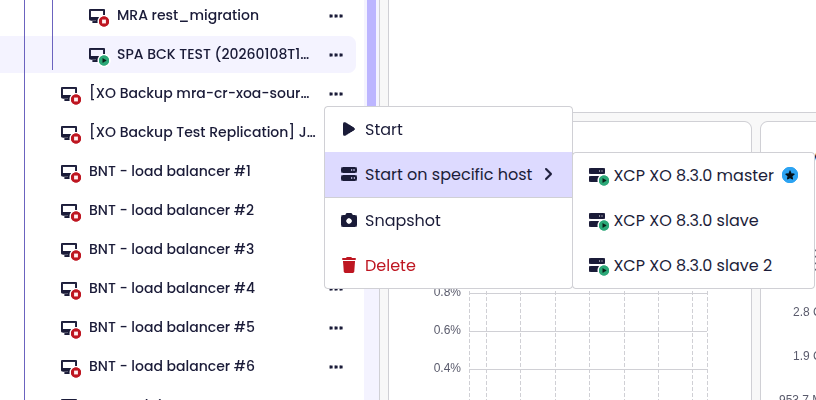Open more options for BNT - load balancer #3
This screenshot has width=816, height=400.
[336, 249]
